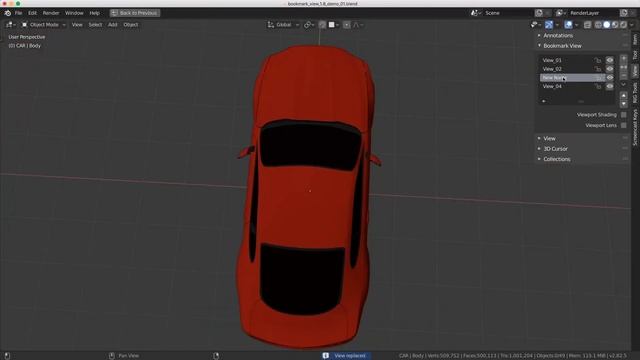Open the Help menu
Image resolution: width=640 pixels, height=360 pixels.
94,13
